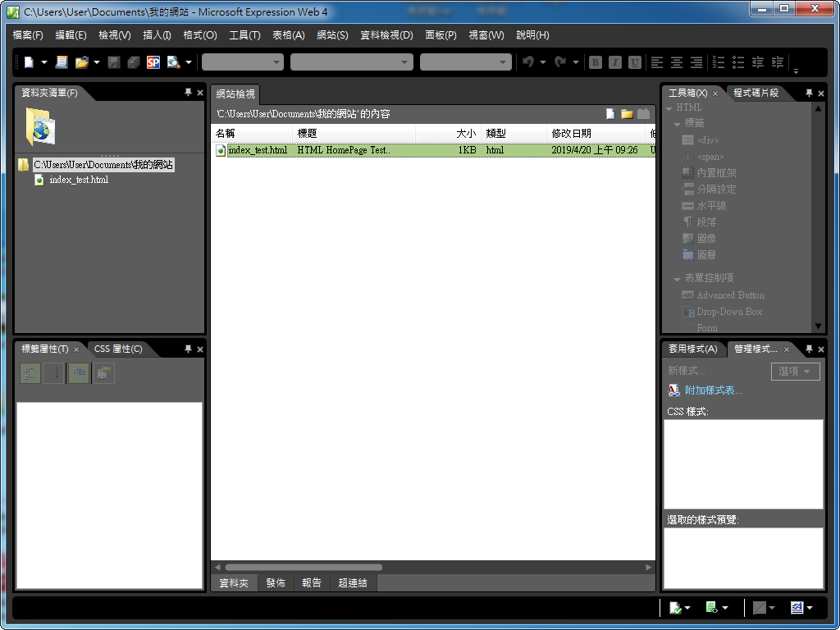Align text right
840x630 pixels.
point(696,62)
